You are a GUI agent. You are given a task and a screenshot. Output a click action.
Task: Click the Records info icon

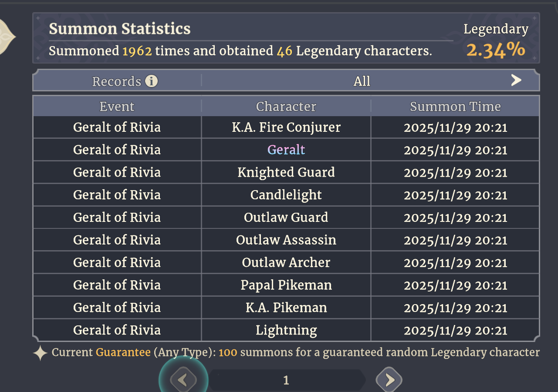click(151, 81)
